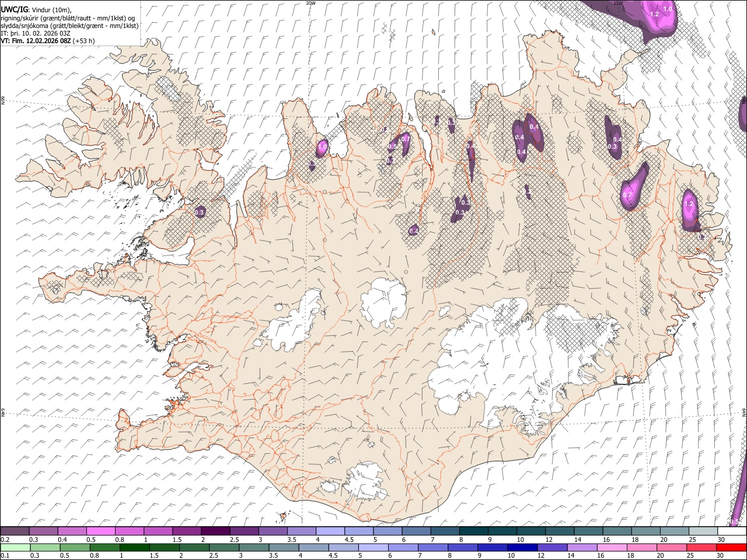
Task: Click the 15W longitude label
Action: click(617, 3)
